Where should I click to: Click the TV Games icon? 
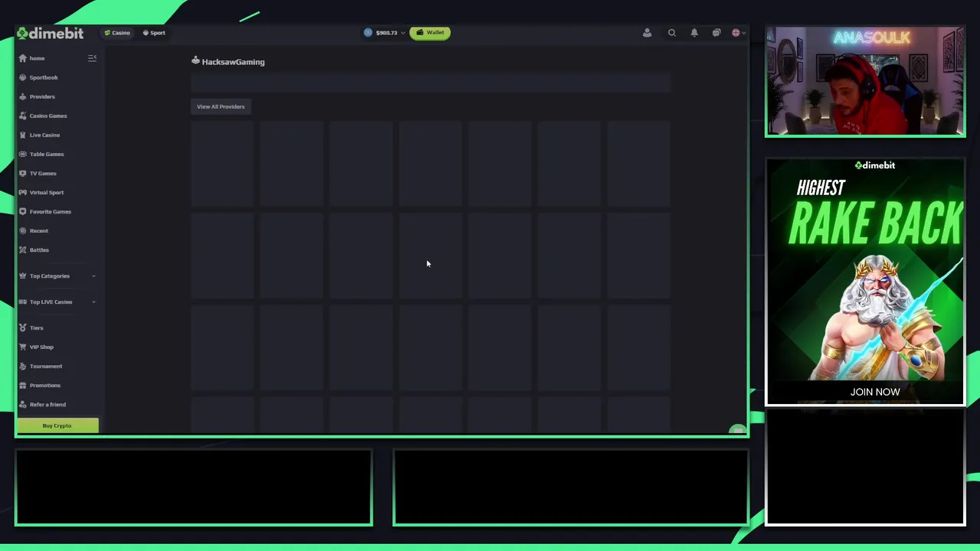pos(22,173)
